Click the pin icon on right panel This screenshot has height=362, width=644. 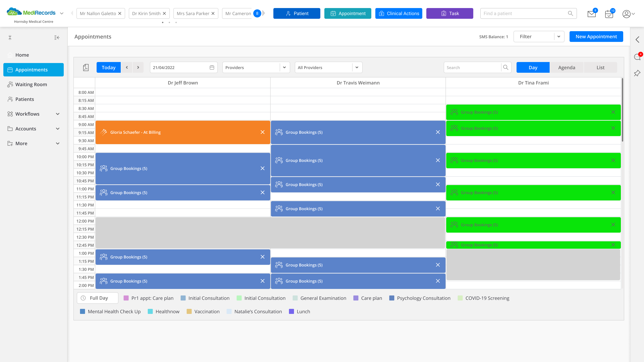(x=637, y=73)
